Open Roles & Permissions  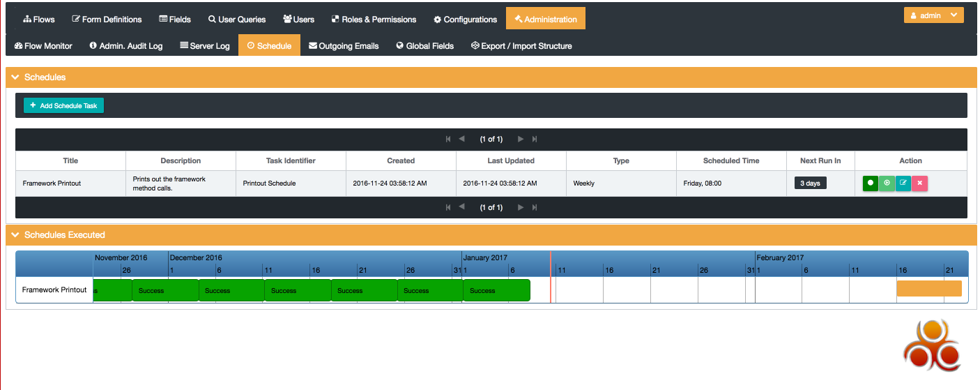click(374, 19)
